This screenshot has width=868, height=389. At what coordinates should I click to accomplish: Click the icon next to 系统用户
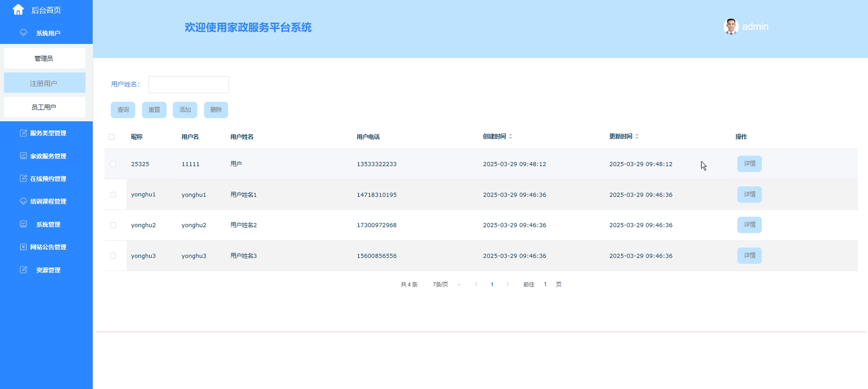[x=23, y=33]
